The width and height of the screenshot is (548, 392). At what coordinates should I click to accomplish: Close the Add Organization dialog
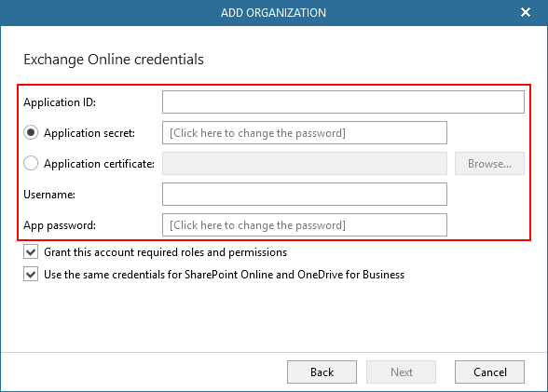tap(526, 12)
